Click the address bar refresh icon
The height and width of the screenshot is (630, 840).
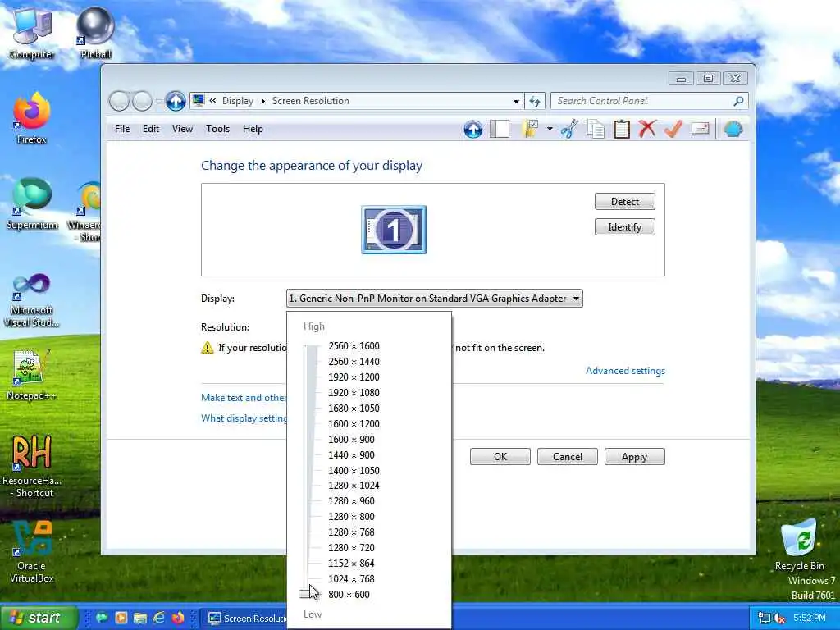tap(535, 101)
